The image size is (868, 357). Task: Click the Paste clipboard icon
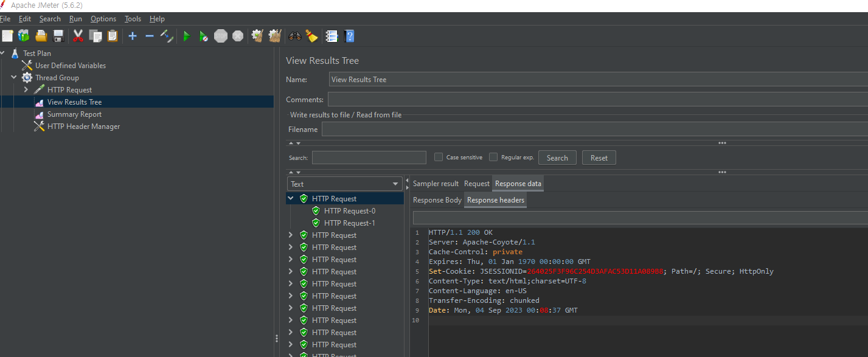click(x=113, y=36)
